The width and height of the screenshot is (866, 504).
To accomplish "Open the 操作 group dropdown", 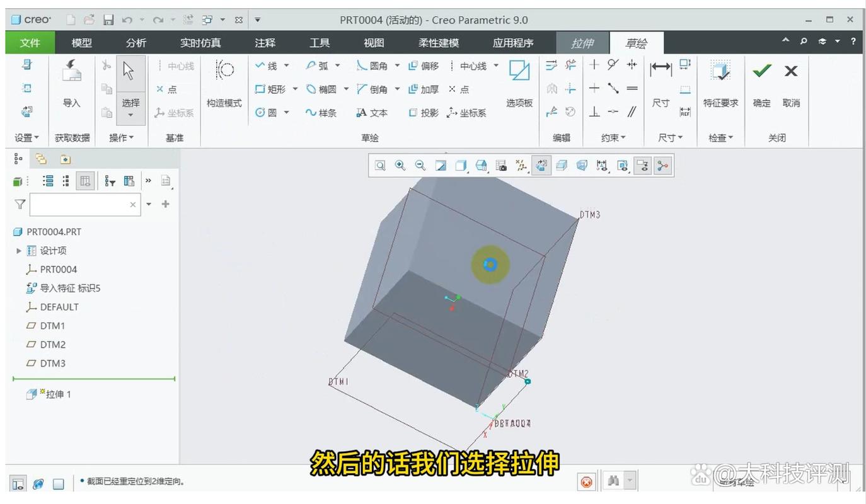I will (121, 138).
